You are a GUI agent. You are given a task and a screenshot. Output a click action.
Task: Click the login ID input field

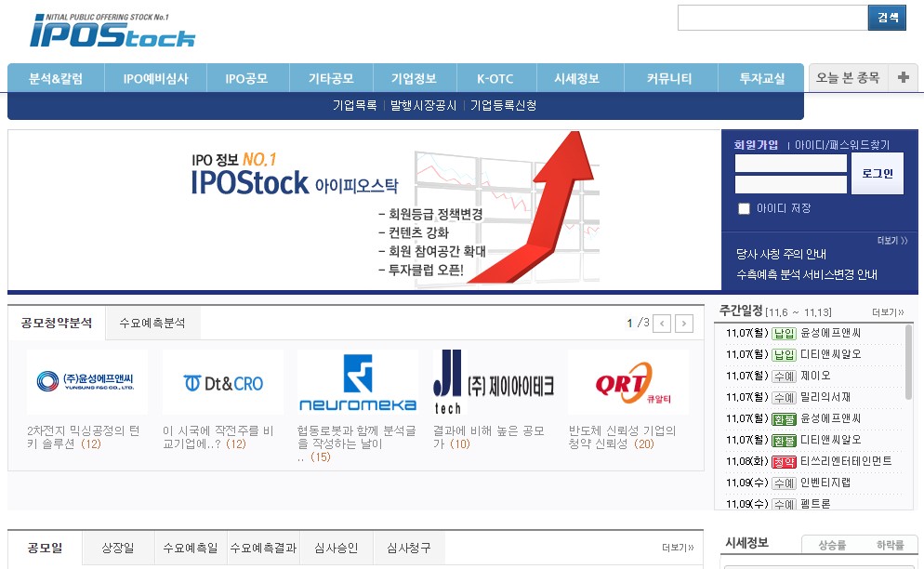pyautogui.click(x=791, y=163)
